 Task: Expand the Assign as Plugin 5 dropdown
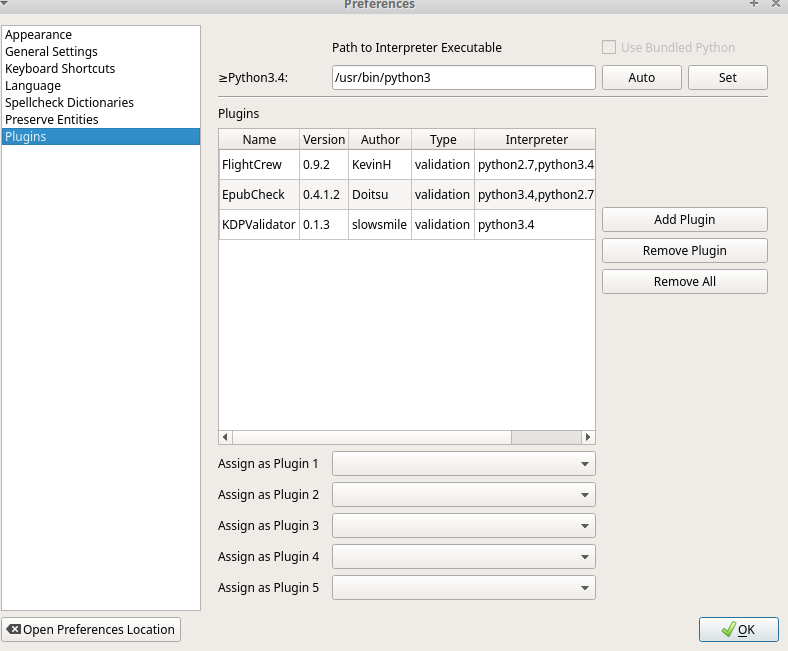click(x=463, y=588)
